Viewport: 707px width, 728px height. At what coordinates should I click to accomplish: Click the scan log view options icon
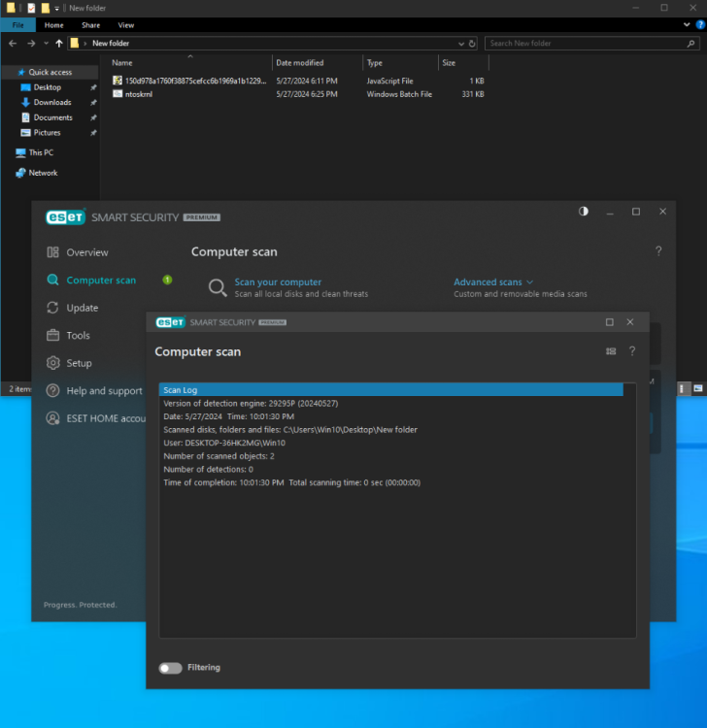tap(611, 351)
